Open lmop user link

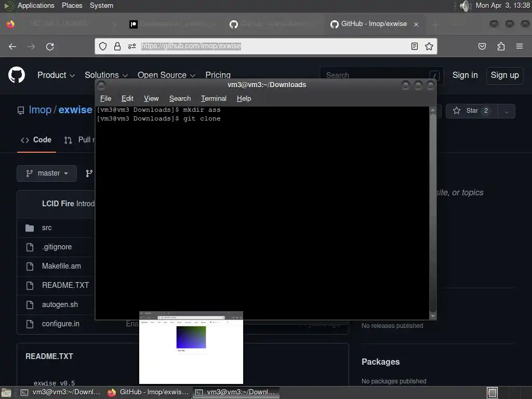click(40, 110)
